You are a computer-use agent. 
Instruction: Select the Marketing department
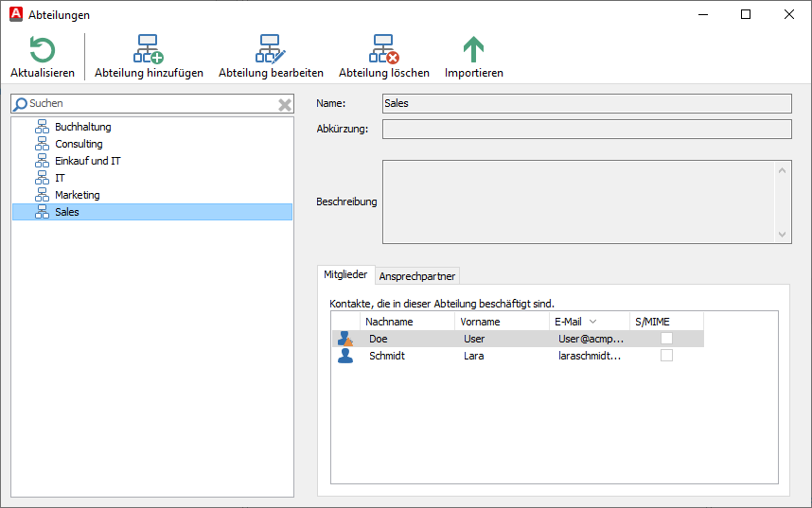77,195
